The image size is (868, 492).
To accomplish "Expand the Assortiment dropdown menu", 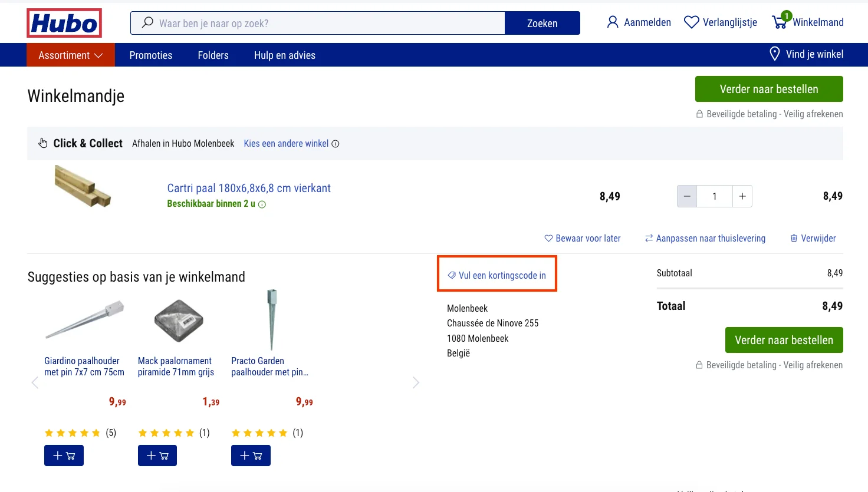I will point(71,55).
